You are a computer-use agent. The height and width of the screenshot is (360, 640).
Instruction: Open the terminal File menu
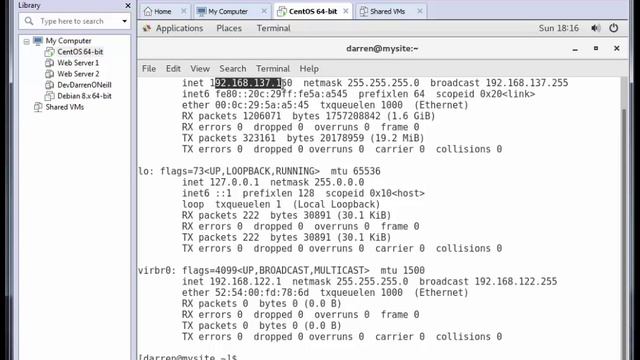[x=149, y=69]
